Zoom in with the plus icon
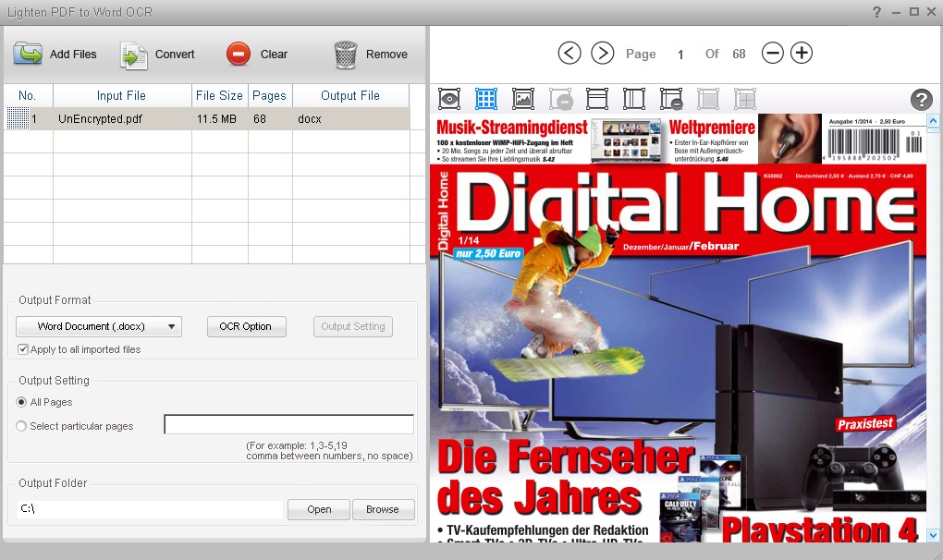The width and height of the screenshot is (943, 560). [802, 54]
